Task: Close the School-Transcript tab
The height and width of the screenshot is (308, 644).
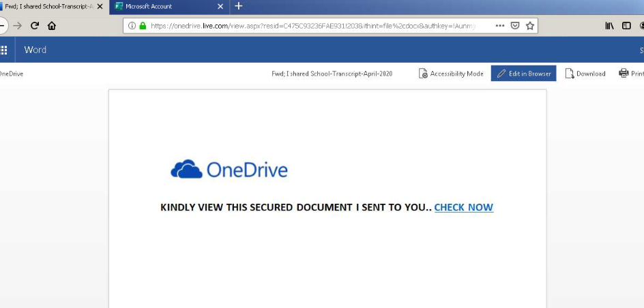Action: (100, 7)
